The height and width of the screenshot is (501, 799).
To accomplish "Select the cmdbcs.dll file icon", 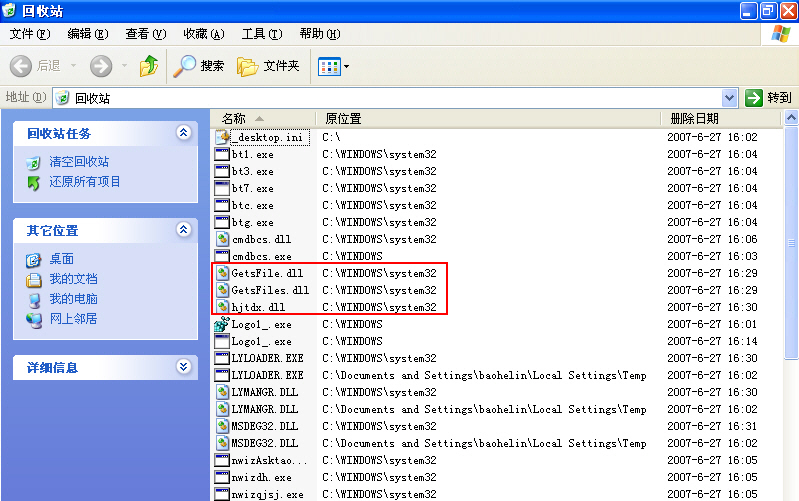I will (222, 239).
